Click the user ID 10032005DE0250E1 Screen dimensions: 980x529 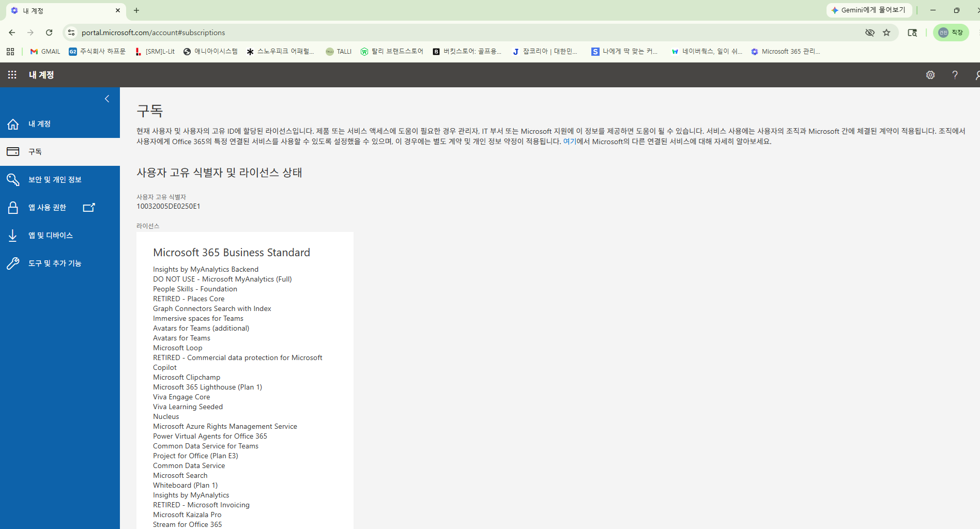point(169,207)
